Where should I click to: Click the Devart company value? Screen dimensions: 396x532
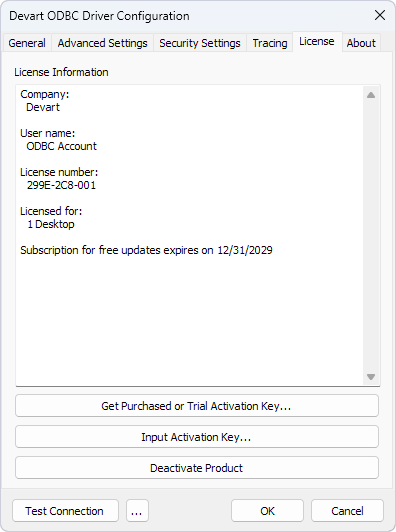pyautogui.click(x=43, y=107)
